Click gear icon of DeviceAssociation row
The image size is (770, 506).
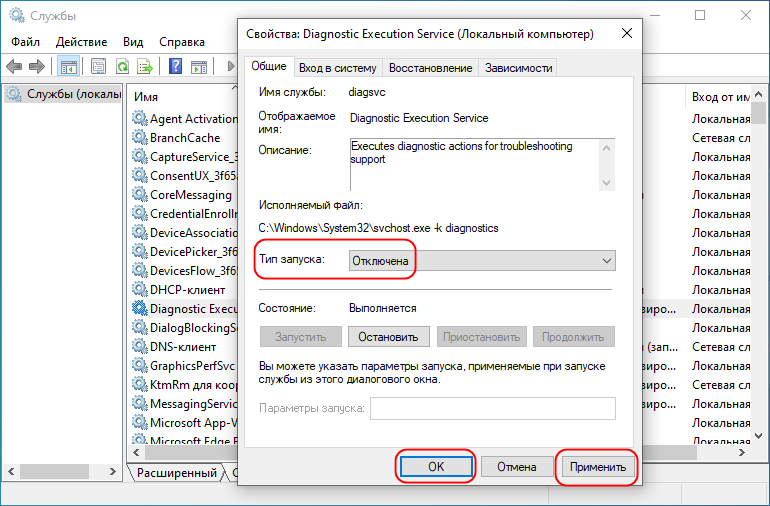pyautogui.click(x=140, y=232)
